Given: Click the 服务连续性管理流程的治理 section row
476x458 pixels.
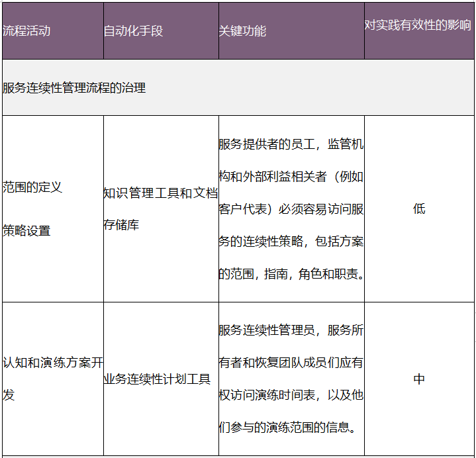Looking at the screenshot, I should point(74,87).
